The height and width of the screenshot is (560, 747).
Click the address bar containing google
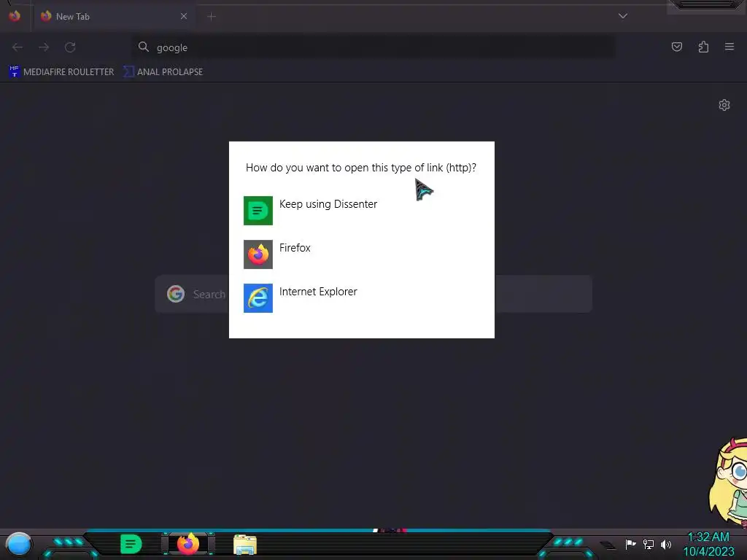[373, 47]
